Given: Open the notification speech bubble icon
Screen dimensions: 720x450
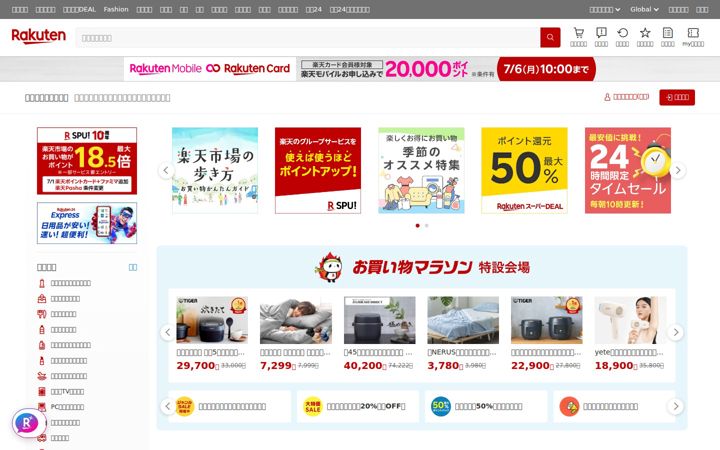Looking at the screenshot, I should tap(601, 33).
